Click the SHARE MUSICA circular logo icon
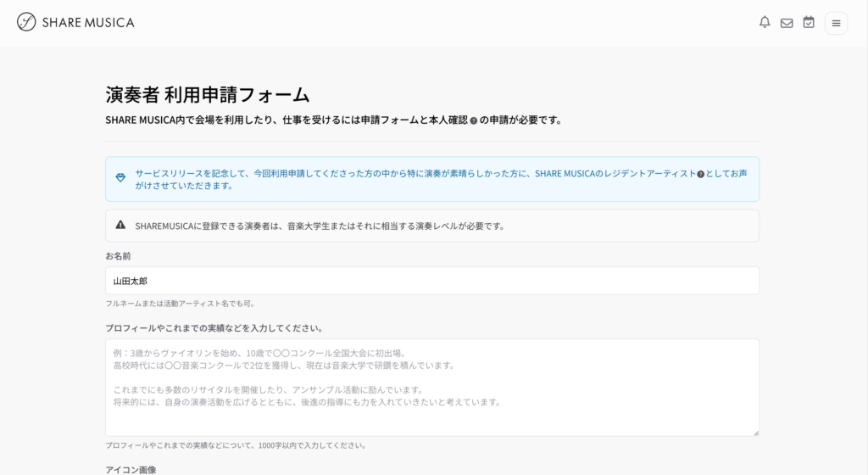Screen dimensions: 868x475 26,22
